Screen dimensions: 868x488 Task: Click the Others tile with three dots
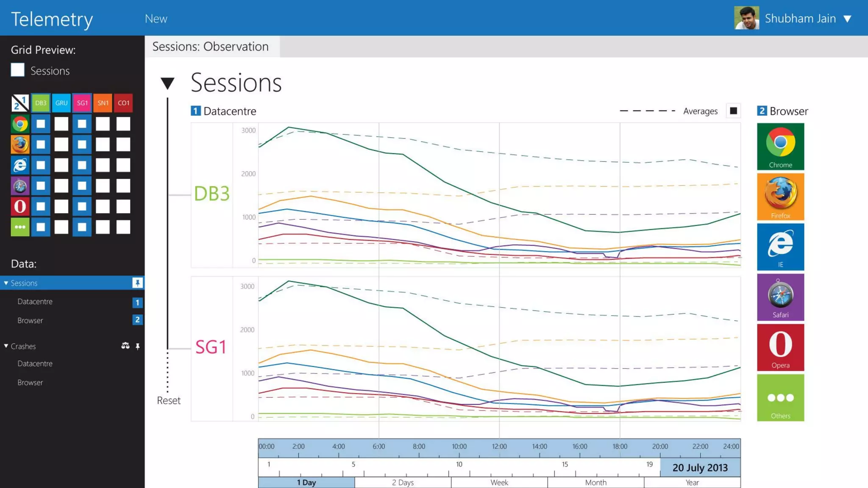click(780, 397)
